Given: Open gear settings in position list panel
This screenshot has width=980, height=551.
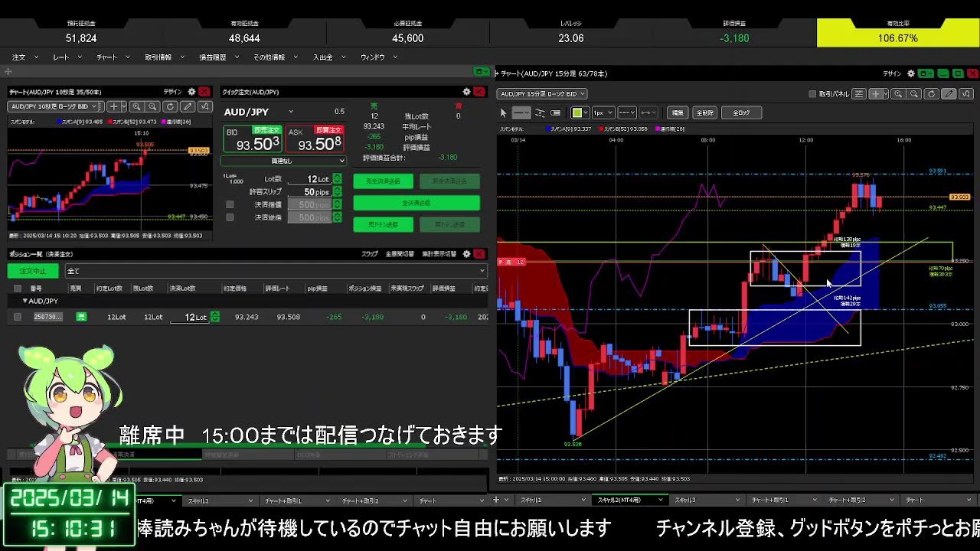Looking at the screenshot, I should click(465, 254).
